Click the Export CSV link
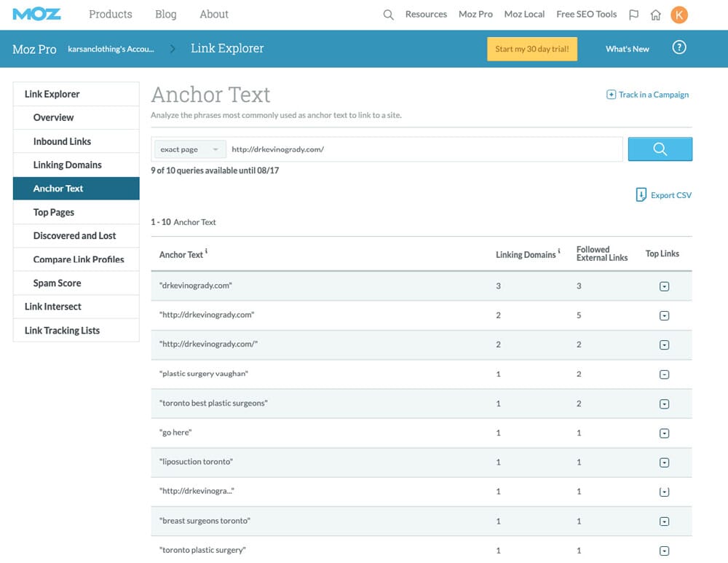The height and width of the screenshot is (563, 728). (x=671, y=195)
